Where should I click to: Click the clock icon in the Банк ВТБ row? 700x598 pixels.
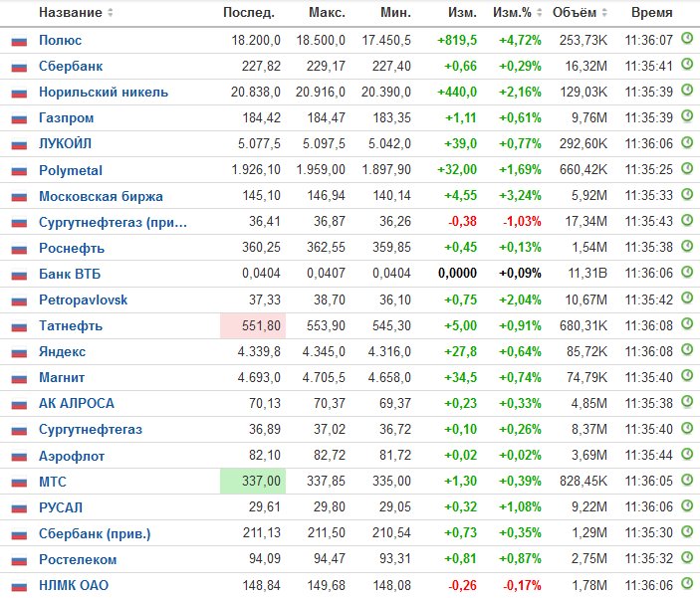[x=687, y=272]
